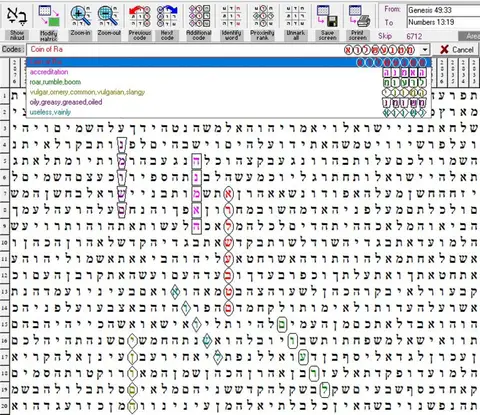
Task: Toggle the Show nikud tool
Action: 17,22
